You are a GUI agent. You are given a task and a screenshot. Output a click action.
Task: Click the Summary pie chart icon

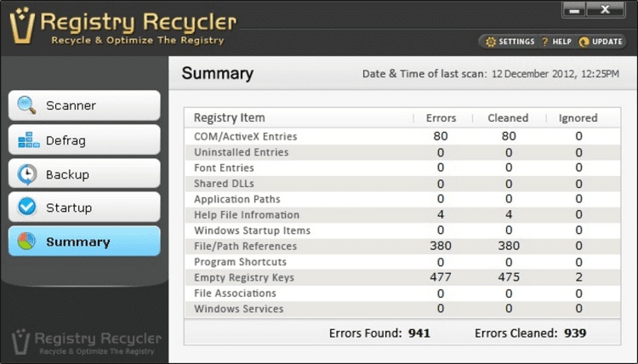click(x=26, y=242)
